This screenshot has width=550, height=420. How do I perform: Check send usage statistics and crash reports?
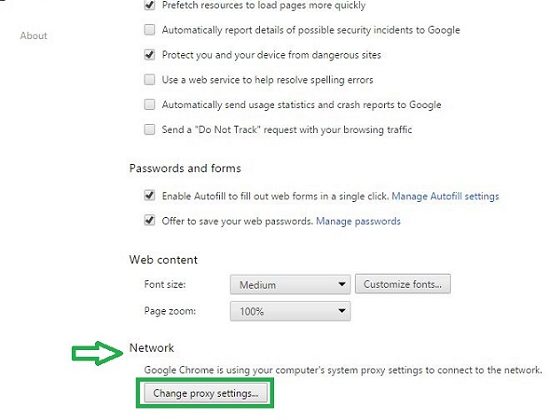[150, 105]
